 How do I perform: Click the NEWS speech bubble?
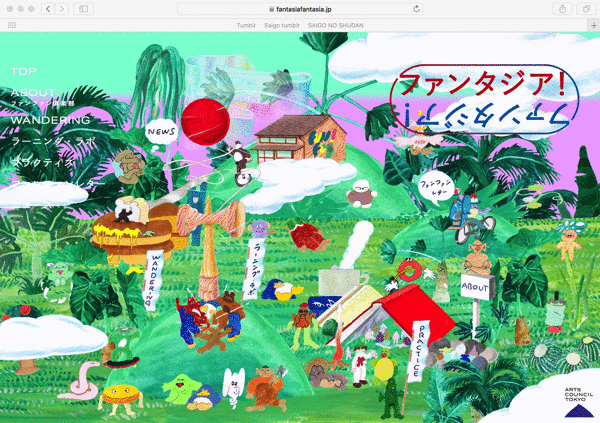(x=161, y=132)
